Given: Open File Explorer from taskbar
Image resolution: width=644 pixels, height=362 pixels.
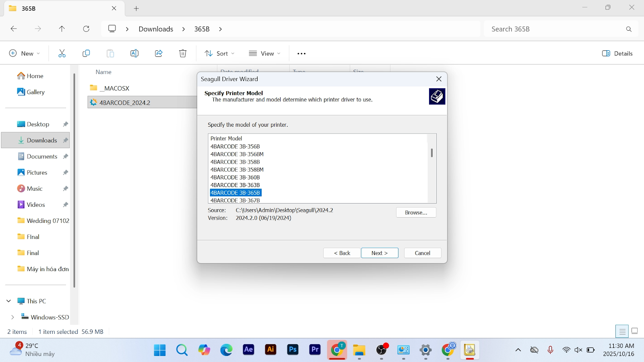Looking at the screenshot, I should pyautogui.click(x=359, y=350).
